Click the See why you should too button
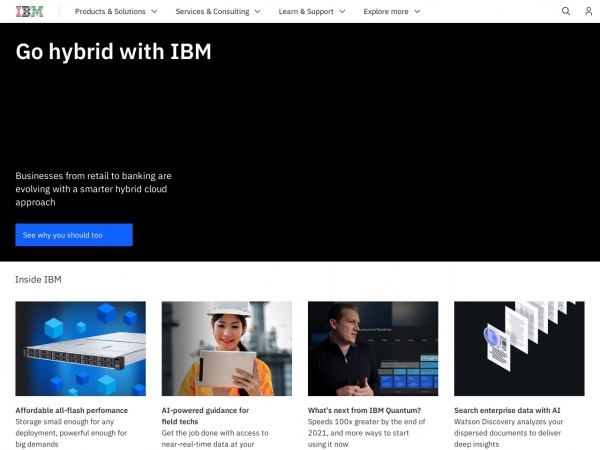Viewport: 600px width, 450px height. point(74,235)
